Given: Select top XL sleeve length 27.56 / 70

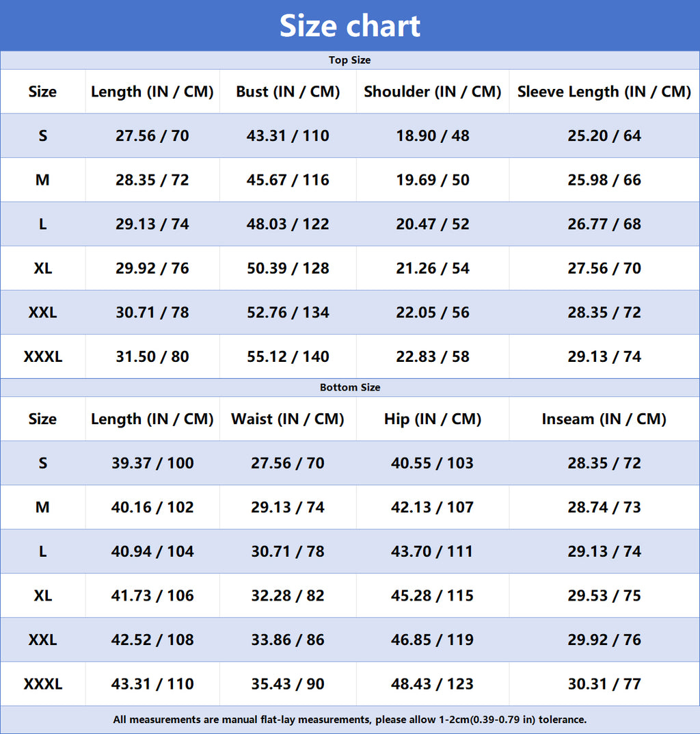Looking at the screenshot, I should click(604, 268).
